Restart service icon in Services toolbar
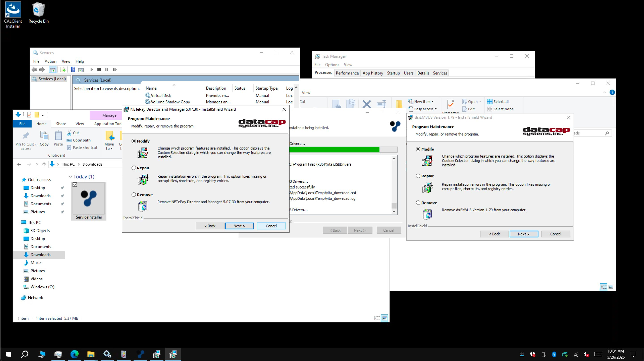This screenshot has height=361, width=644. point(114,69)
